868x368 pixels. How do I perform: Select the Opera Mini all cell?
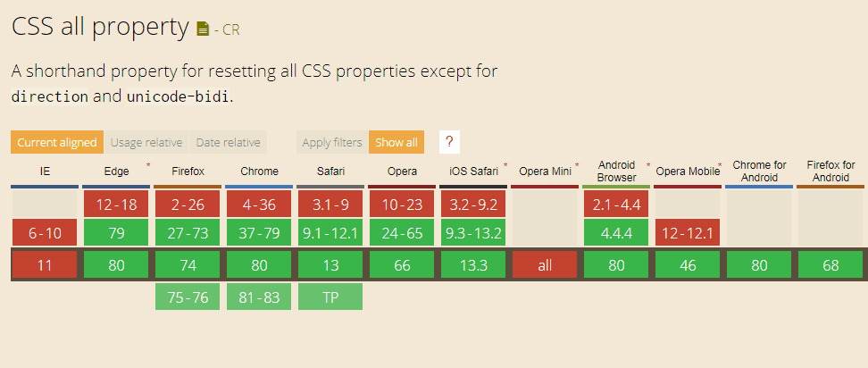545,265
